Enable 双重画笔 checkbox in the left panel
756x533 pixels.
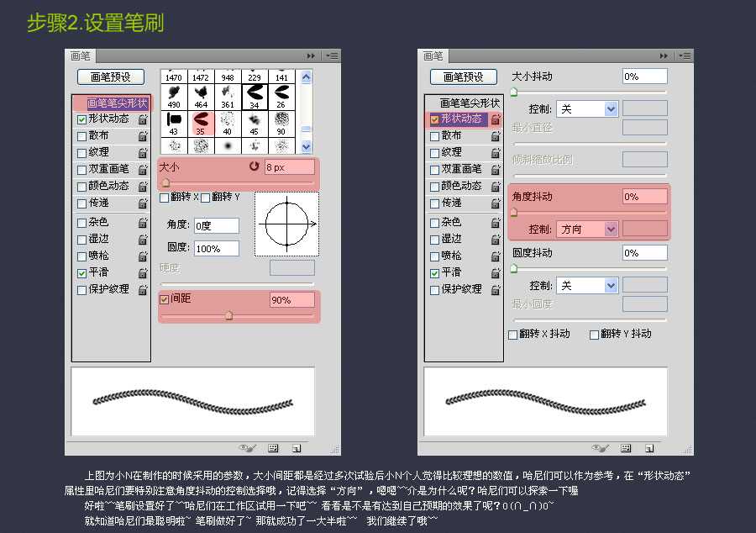click(x=82, y=170)
